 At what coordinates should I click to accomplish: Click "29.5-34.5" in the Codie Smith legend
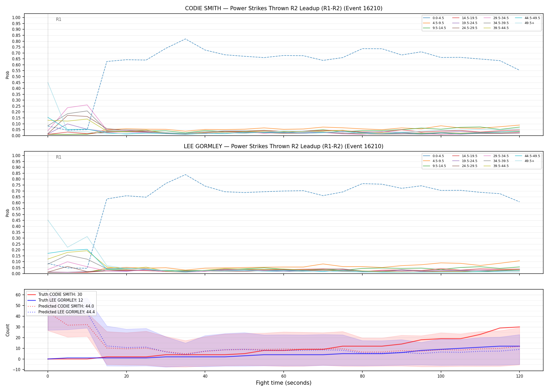click(501, 18)
